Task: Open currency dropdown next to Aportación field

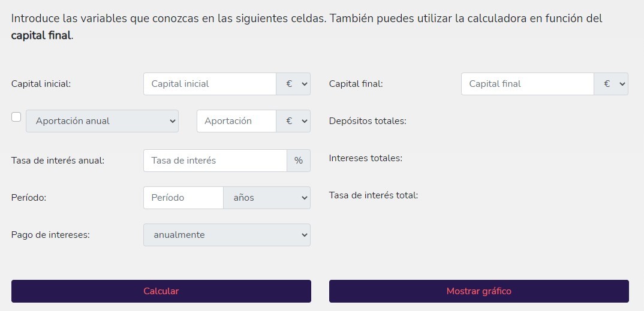Action: [x=293, y=121]
